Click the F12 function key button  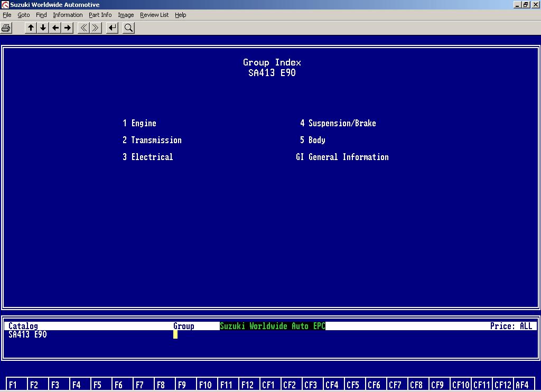click(249, 385)
